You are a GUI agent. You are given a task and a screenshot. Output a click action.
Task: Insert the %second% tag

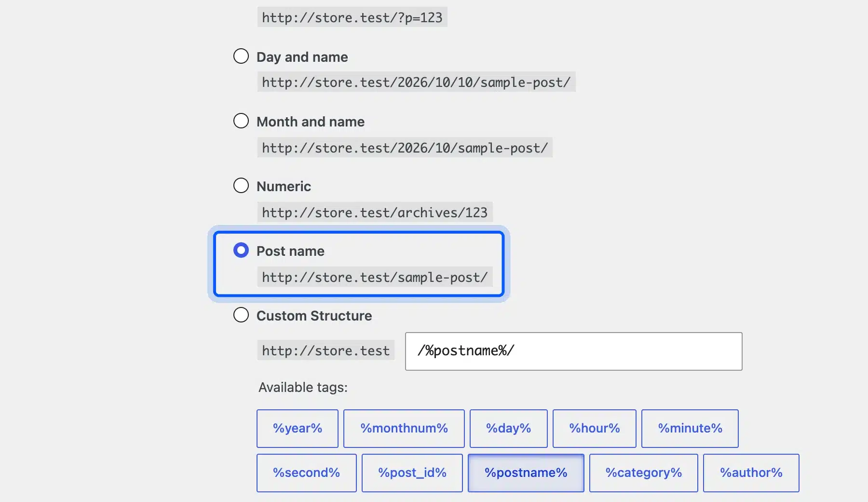(307, 473)
